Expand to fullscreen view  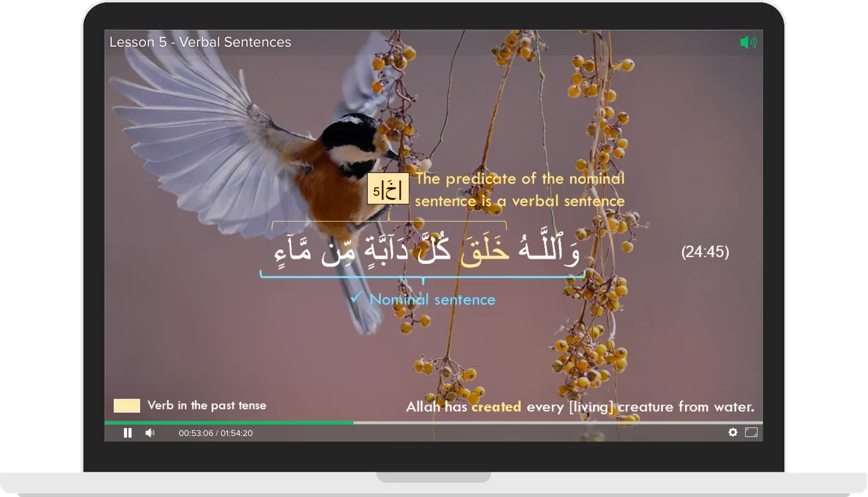750,433
